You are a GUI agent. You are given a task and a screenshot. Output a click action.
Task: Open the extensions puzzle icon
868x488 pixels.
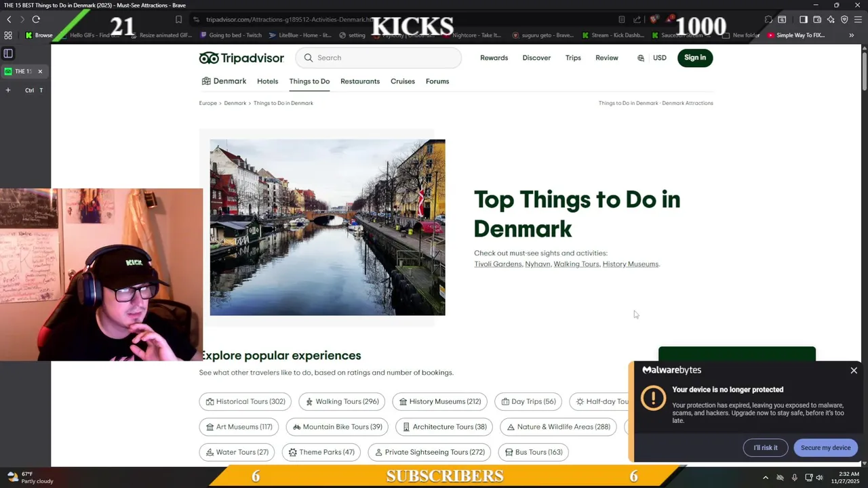point(768,20)
